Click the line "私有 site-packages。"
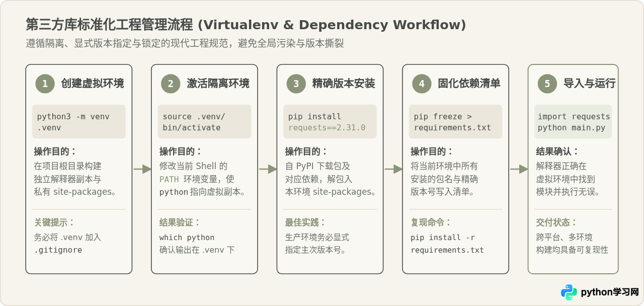 tap(75, 192)
